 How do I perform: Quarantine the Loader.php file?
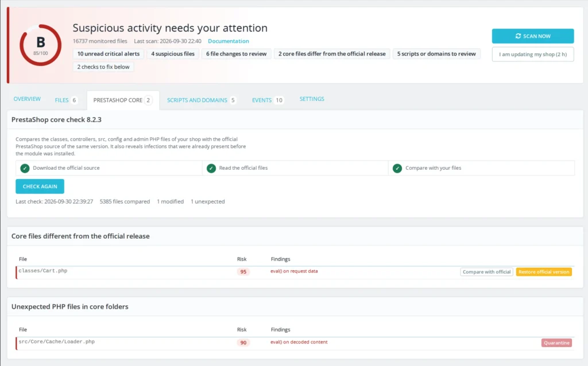[556, 343]
